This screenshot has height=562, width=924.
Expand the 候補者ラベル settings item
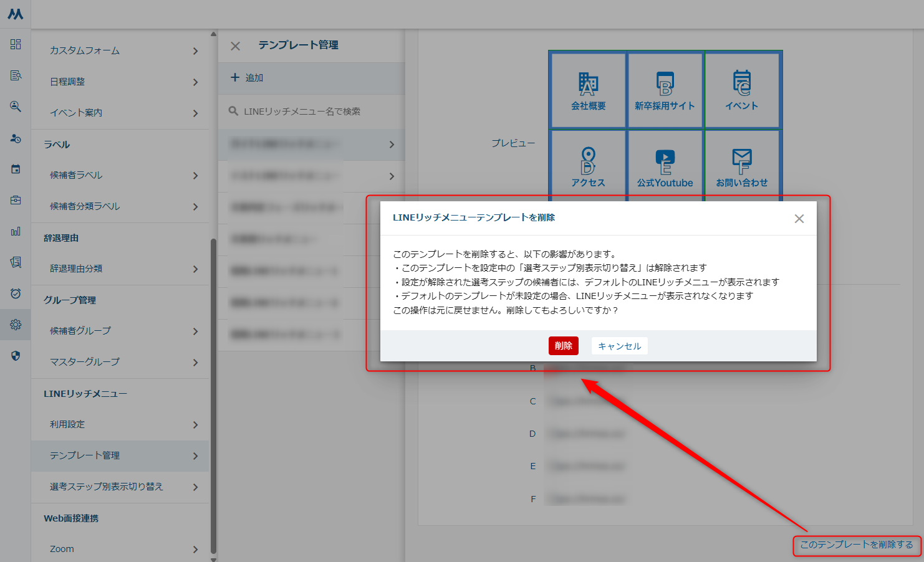(x=122, y=175)
